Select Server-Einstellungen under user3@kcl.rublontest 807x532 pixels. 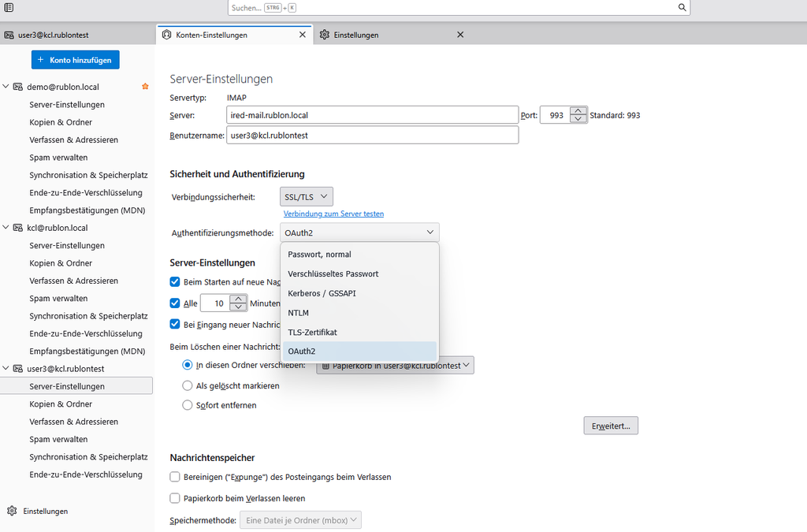76,386
